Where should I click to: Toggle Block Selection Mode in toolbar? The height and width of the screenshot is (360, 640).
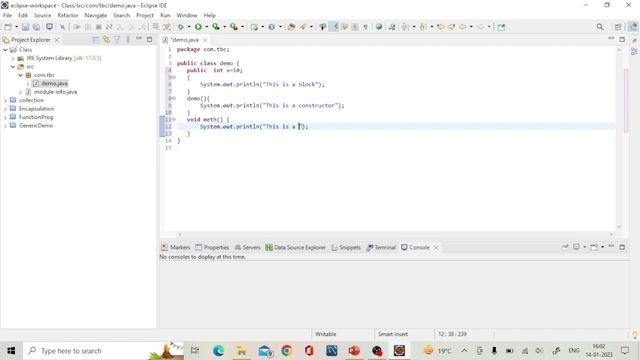[x=355, y=27]
